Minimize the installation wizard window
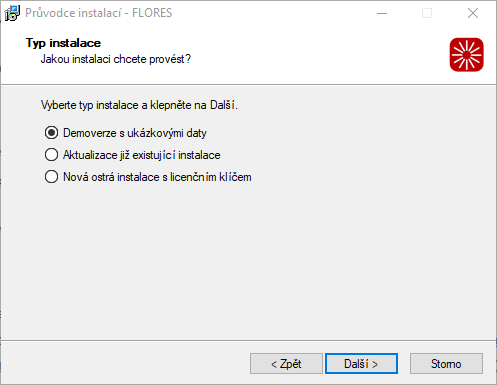This screenshot has height=385, width=497. click(x=382, y=13)
